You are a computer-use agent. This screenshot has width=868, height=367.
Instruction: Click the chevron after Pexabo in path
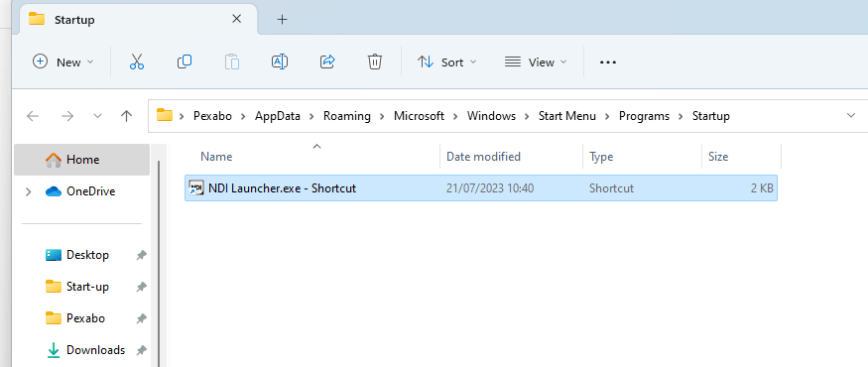click(x=244, y=116)
